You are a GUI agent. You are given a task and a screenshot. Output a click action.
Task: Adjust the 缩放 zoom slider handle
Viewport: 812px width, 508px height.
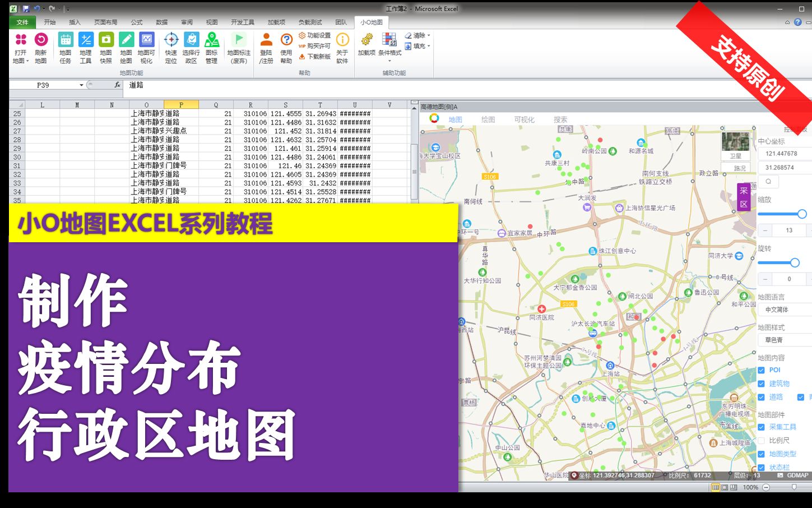click(802, 214)
